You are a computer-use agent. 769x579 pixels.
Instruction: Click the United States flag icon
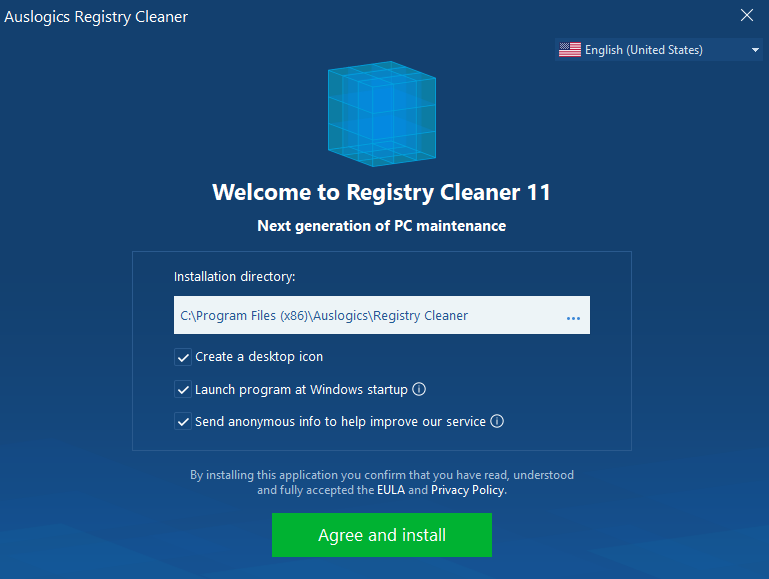tap(569, 50)
